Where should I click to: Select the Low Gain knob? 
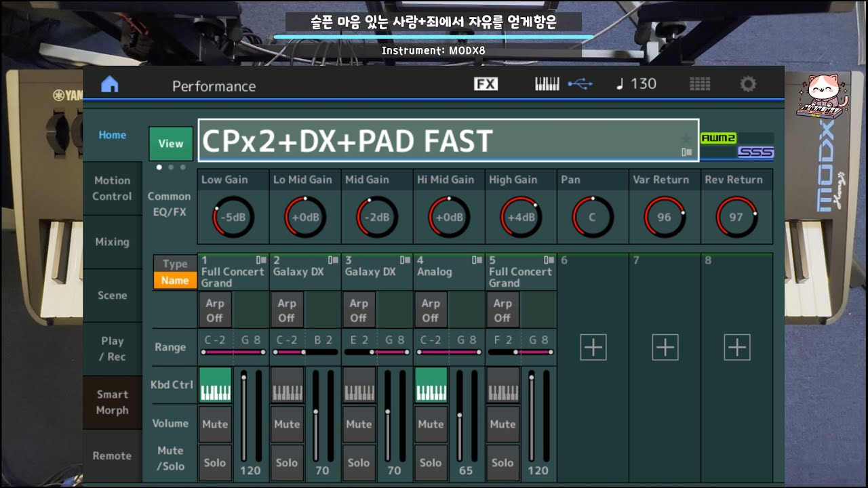[x=233, y=217]
